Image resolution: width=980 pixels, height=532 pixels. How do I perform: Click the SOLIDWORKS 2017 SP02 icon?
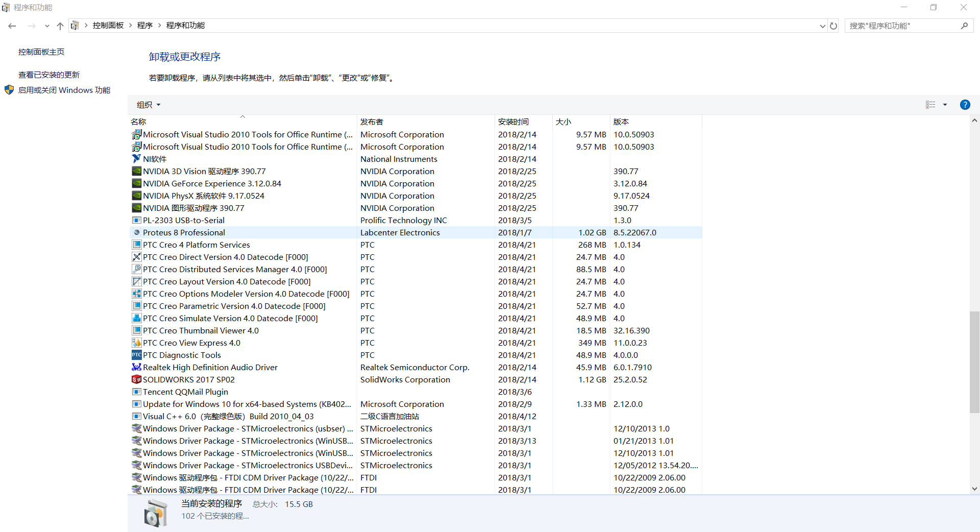[136, 379]
